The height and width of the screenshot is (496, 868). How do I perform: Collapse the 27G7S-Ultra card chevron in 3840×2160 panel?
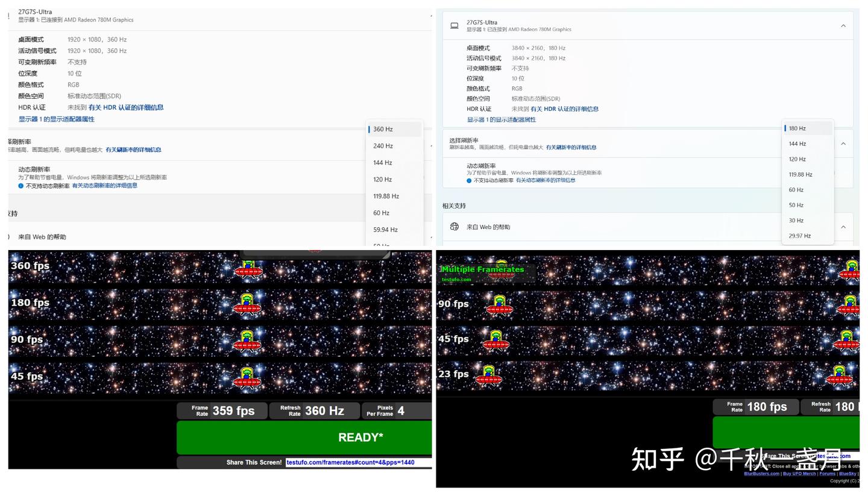(843, 26)
